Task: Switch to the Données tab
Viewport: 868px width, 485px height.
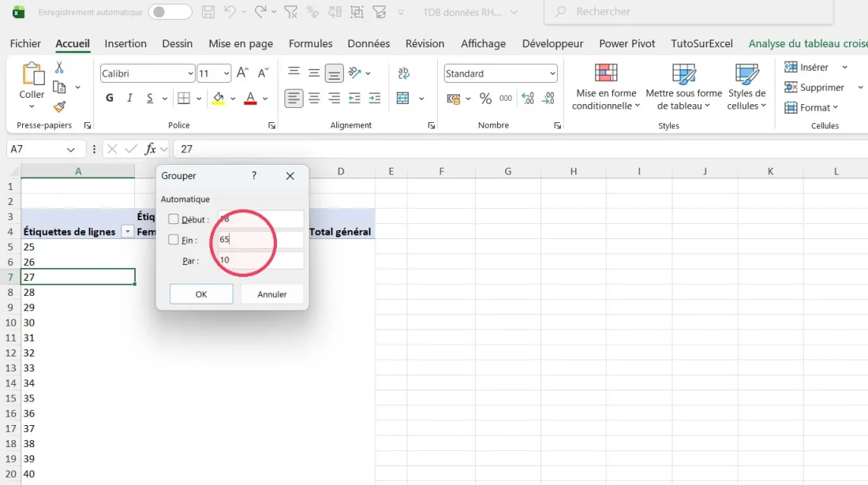Action: (x=369, y=43)
